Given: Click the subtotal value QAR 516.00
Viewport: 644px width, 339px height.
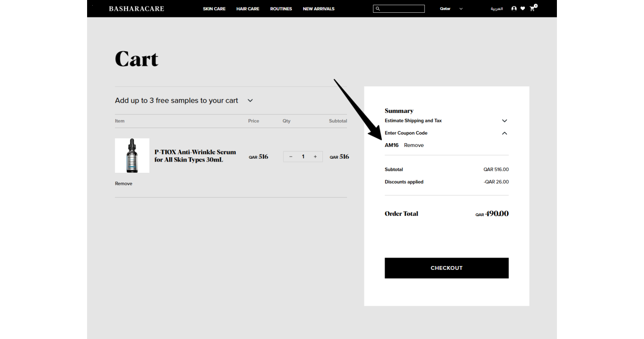Looking at the screenshot, I should (496, 169).
